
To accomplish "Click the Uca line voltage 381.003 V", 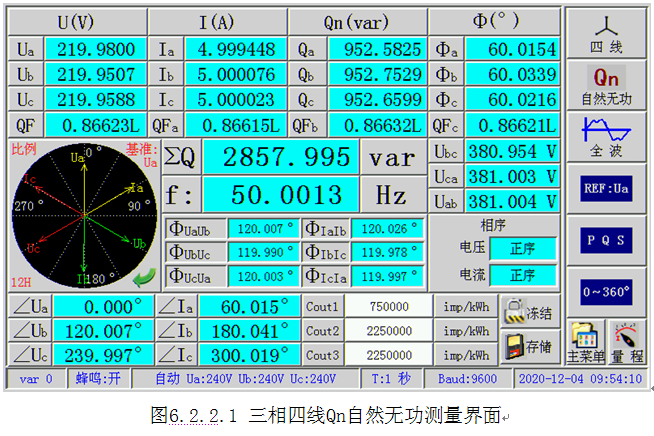I will coord(512,177).
